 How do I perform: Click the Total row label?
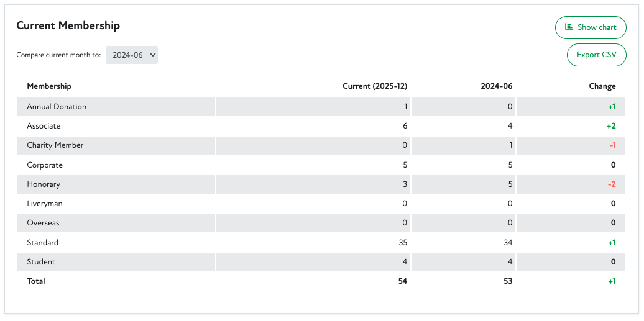click(36, 281)
